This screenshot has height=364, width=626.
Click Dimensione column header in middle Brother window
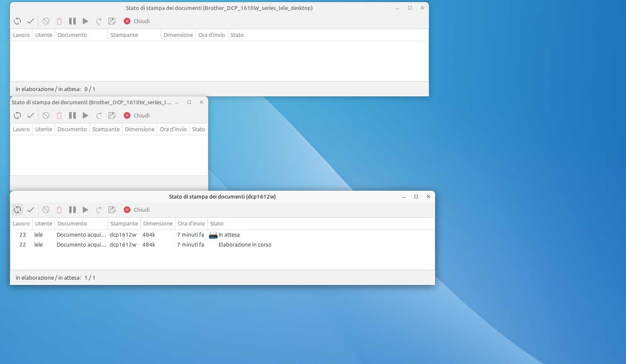[140, 129]
